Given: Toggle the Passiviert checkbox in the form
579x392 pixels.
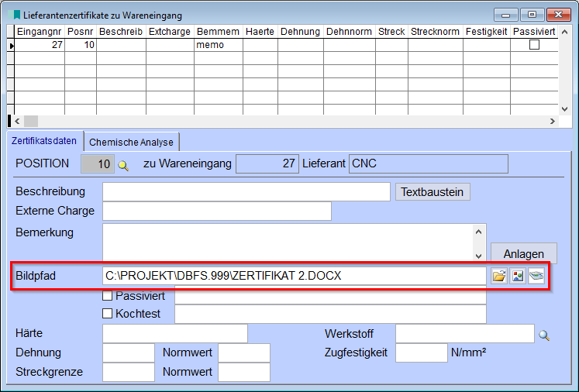Looking at the screenshot, I should coord(108,296).
